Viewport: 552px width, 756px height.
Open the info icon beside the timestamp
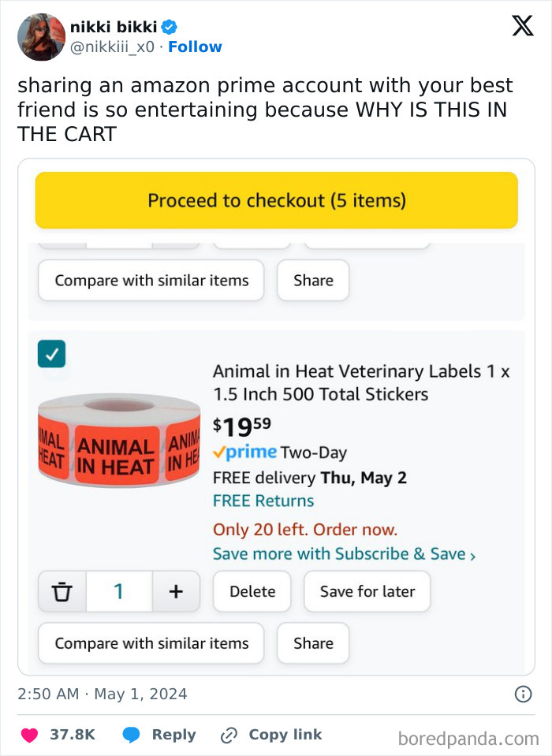coord(522,694)
